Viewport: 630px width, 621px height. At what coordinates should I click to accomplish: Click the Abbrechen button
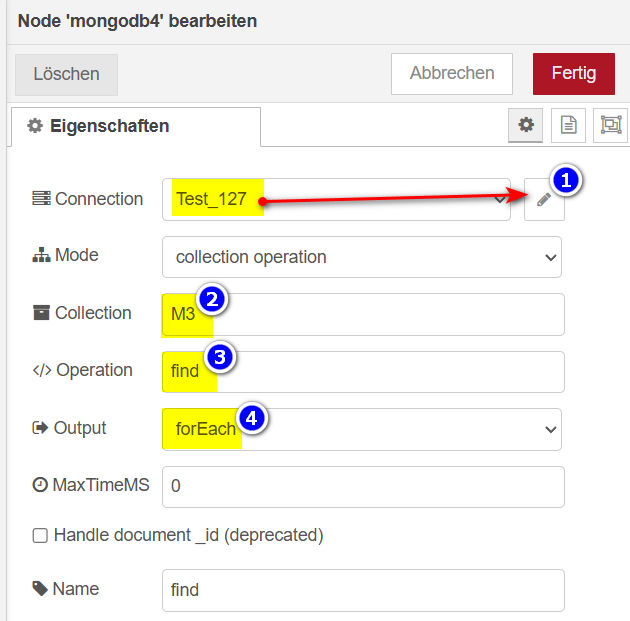pyautogui.click(x=452, y=74)
